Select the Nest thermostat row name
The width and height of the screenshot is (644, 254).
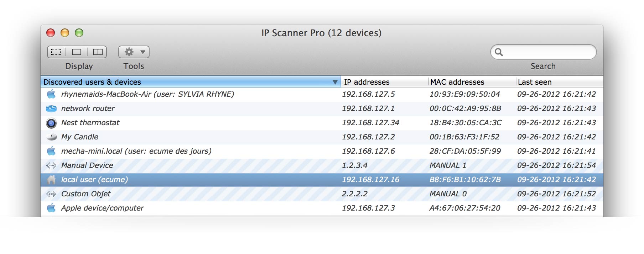[90, 123]
